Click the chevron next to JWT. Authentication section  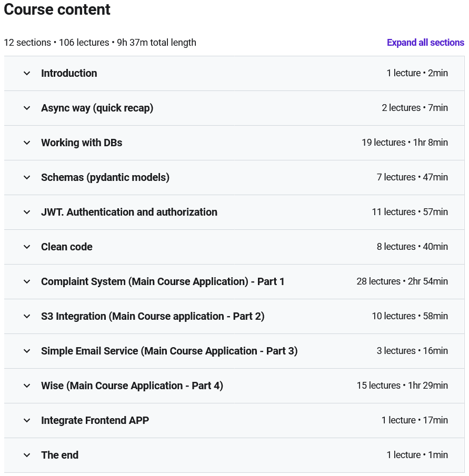pos(27,212)
